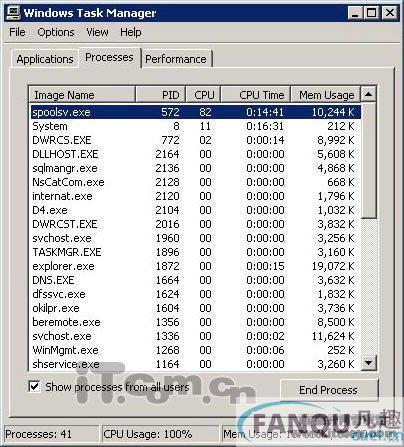
Task: Sort processes by Mem Usage column
Action: coord(326,95)
